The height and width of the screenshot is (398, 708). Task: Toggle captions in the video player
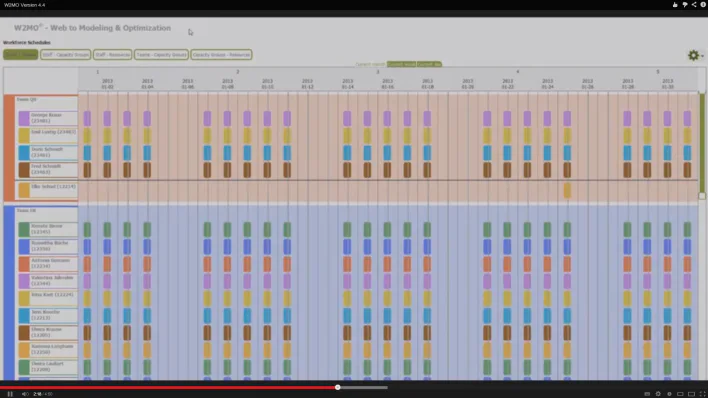pos(647,394)
